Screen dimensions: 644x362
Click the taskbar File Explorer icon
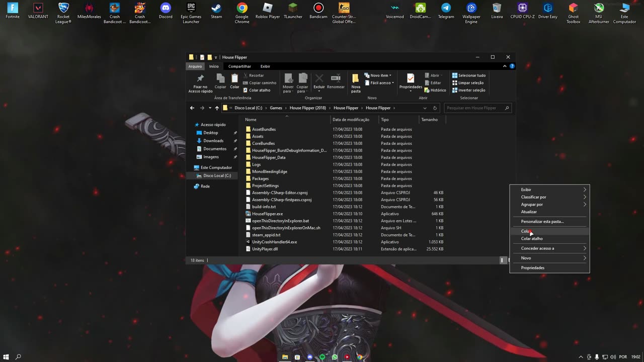click(x=285, y=357)
